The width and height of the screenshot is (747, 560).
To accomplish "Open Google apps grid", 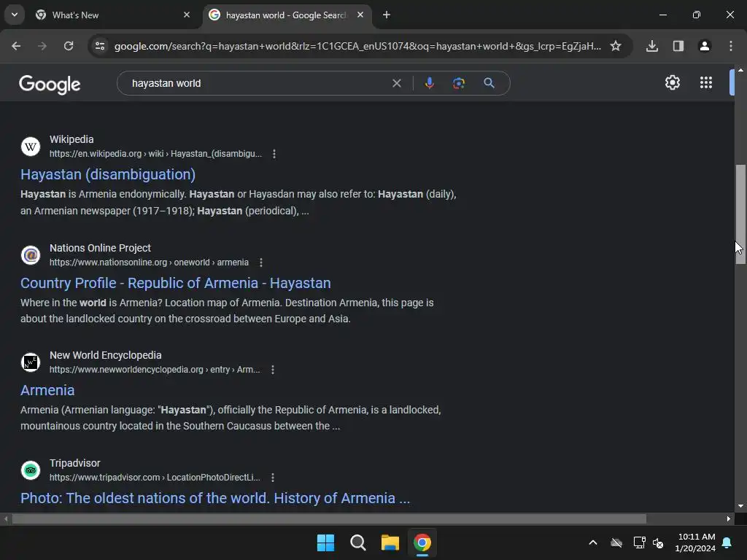I will coord(706,83).
